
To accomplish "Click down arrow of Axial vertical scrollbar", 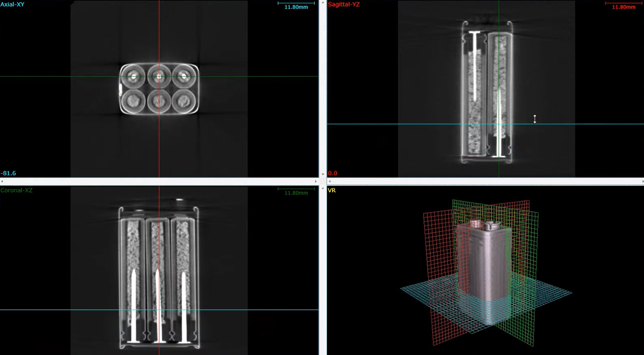I will pyautogui.click(x=323, y=175).
